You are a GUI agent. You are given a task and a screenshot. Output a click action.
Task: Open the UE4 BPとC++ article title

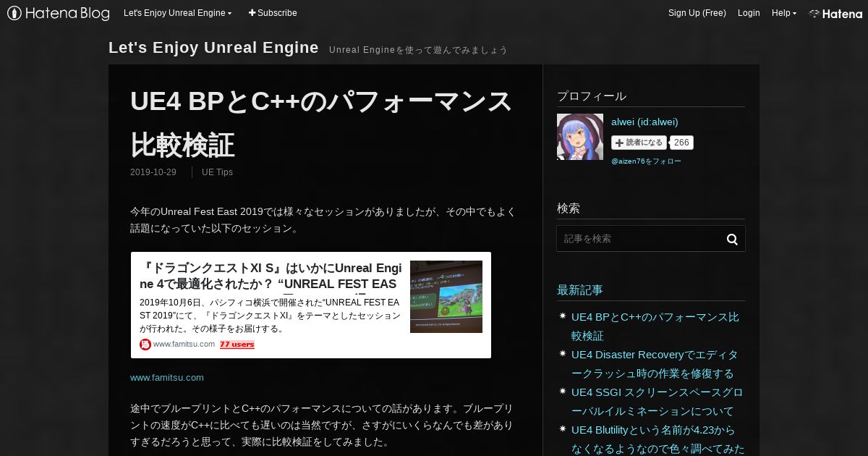[x=321, y=123]
